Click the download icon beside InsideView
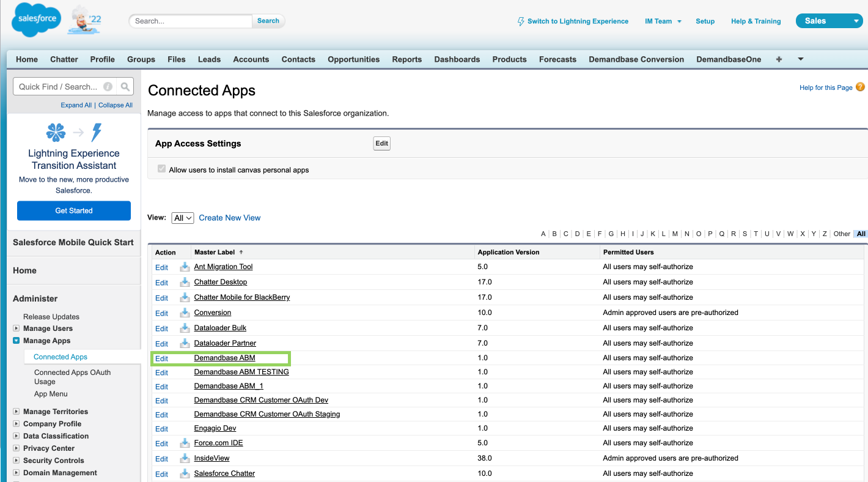This screenshot has height=482, width=868. 185,458
